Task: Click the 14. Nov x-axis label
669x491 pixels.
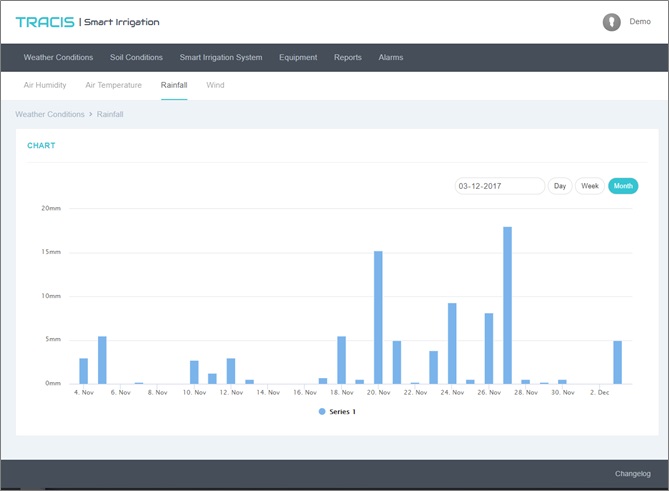Action: (268, 392)
